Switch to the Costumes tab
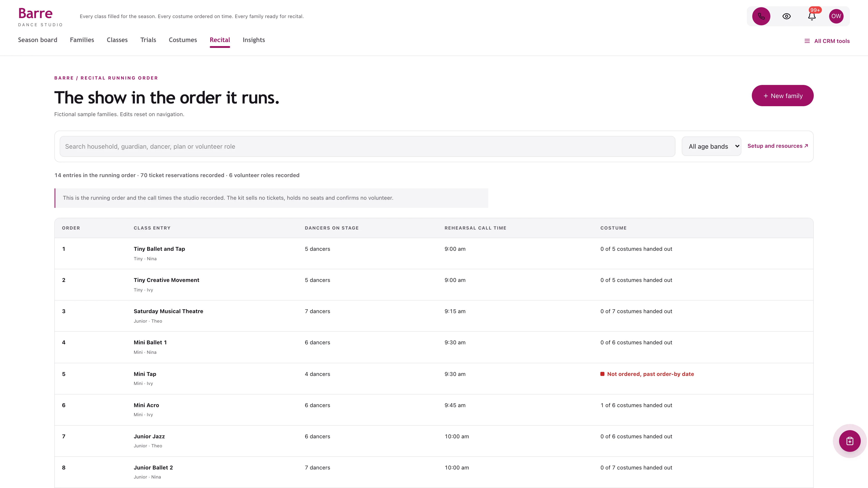The image size is (868, 488). [183, 40]
